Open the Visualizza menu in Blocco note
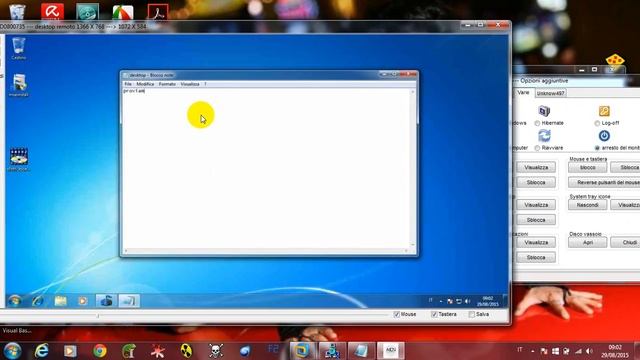The height and width of the screenshot is (360, 640). point(190,84)
